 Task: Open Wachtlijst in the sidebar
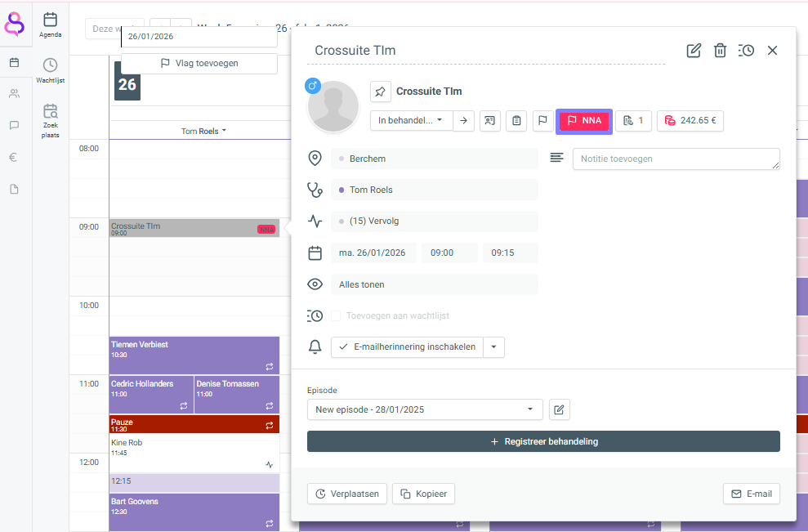pos(50,70)
